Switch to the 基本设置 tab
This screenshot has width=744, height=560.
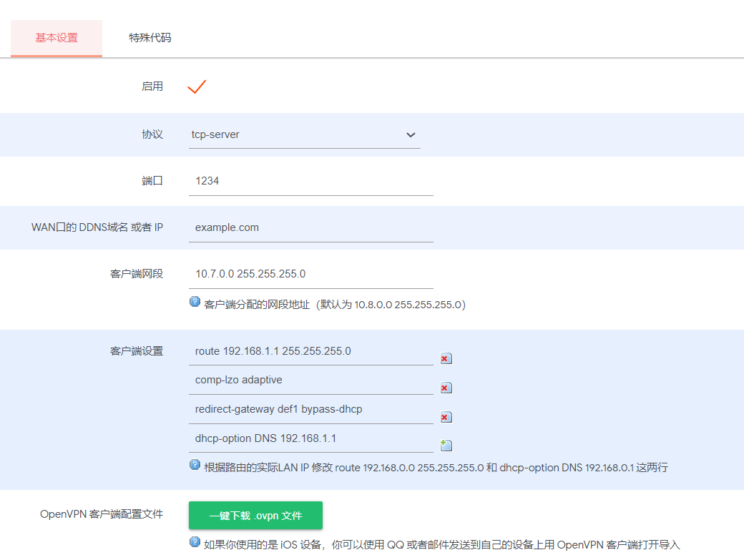click(x=57, y=38)
